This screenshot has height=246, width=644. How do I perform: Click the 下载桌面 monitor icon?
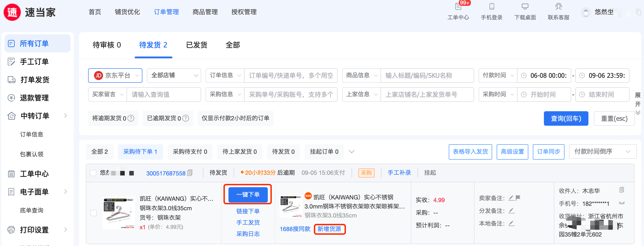pyautogui.click(x=525, y=7)
